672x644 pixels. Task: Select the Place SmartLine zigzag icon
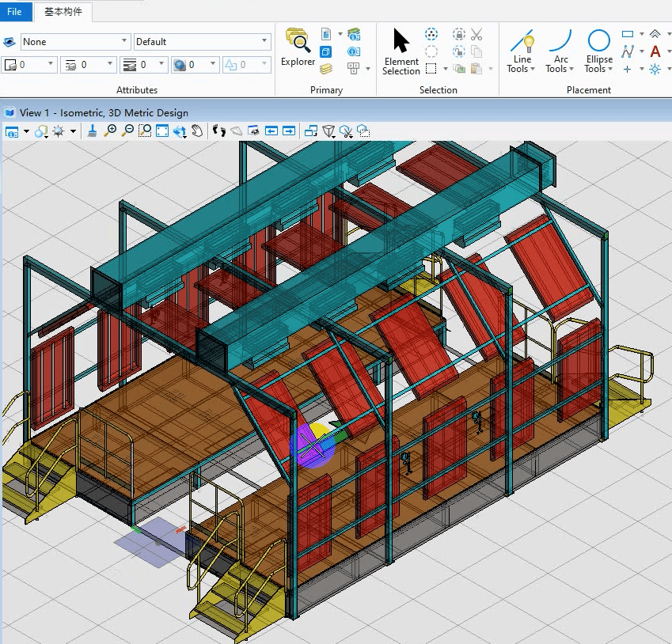pyautogui.click(x=628, y=51)
